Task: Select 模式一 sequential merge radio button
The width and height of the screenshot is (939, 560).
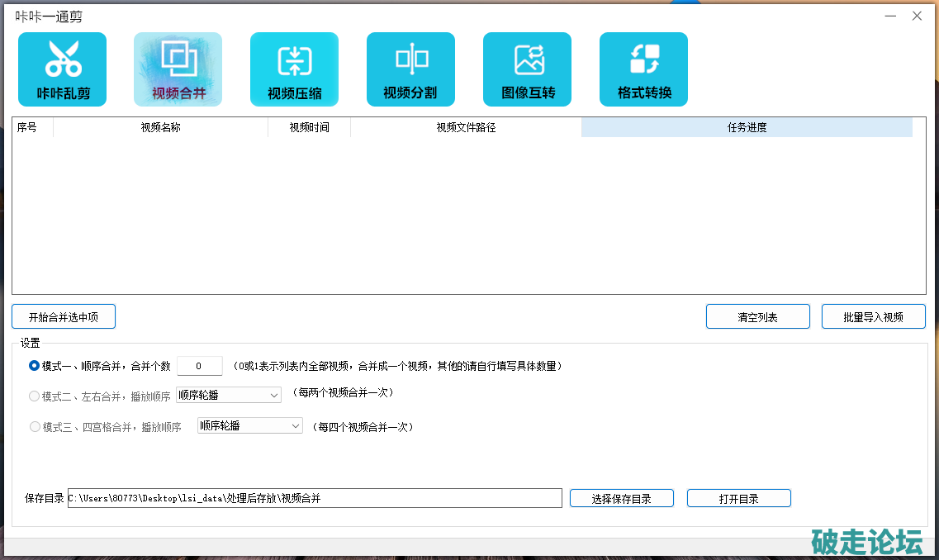Action: [x=34, y=366]
